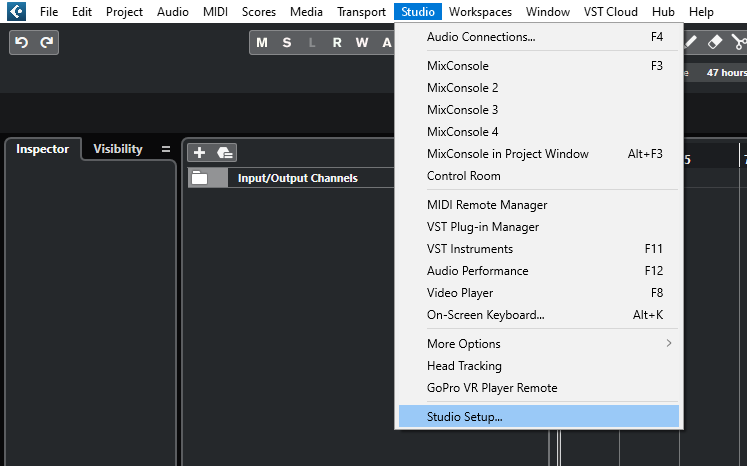
Task: Open the Edit menu
Action: pos(81,11)
